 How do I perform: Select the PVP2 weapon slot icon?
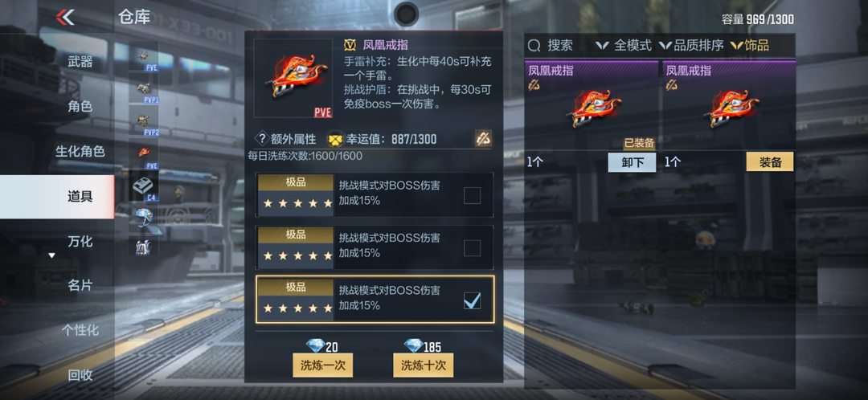pyautogui.click(x=144, y=122)
